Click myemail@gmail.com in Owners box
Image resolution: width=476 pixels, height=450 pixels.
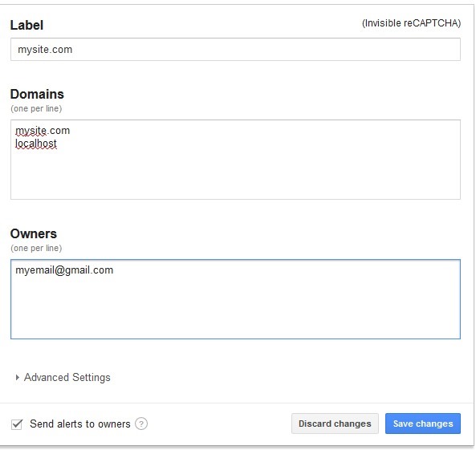[x=64, y=270]
